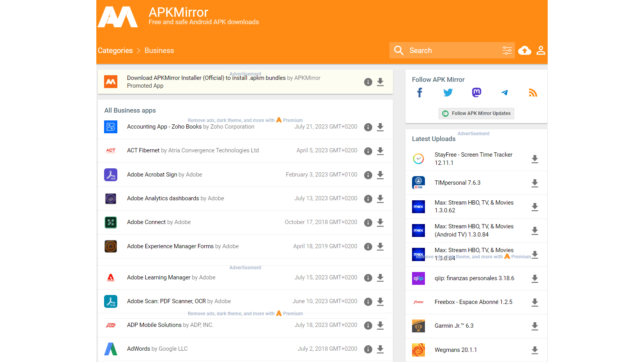
Task: Click the Zoho Books app thumbnail
Action: pyautogui.click(x=111, y=127)
